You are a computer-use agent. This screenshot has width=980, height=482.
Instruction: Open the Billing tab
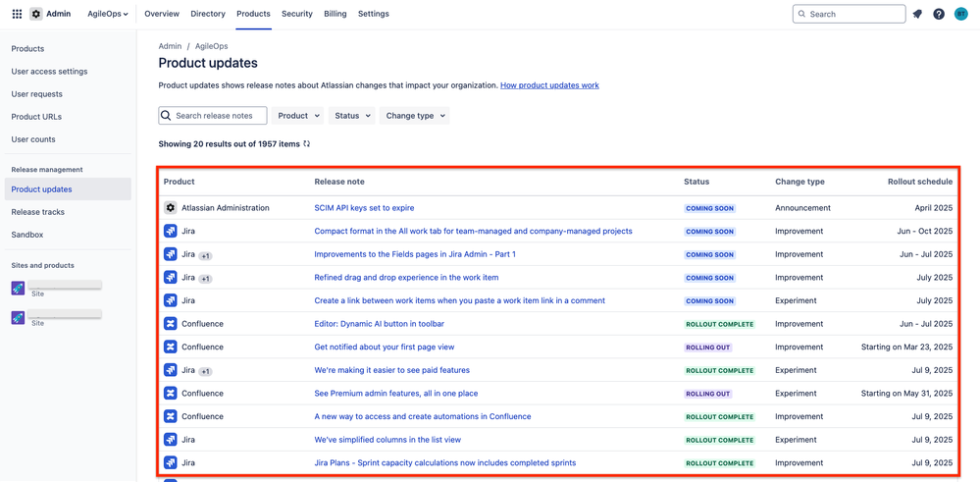click(x=335, y=14)
